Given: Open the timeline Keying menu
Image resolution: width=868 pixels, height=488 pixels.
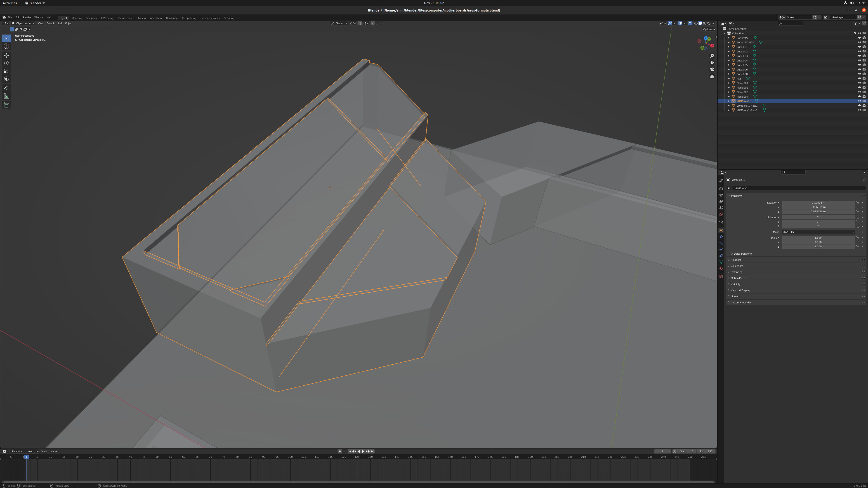Looking at the screenshot, I should pos(33,451).
